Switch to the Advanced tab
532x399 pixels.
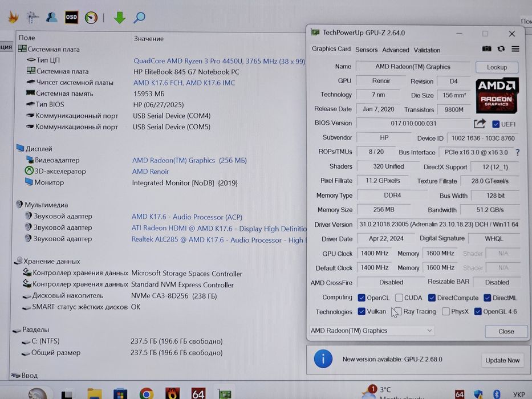396,50
